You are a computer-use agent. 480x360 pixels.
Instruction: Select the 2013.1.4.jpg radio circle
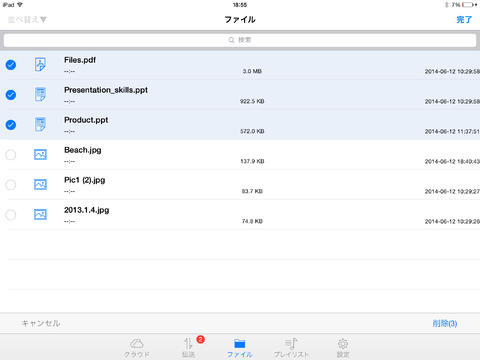click(x=11, y=215)
